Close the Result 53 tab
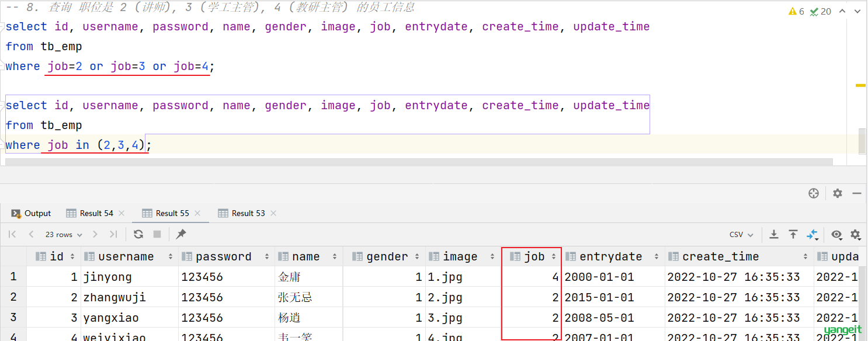 click(273, 213)
